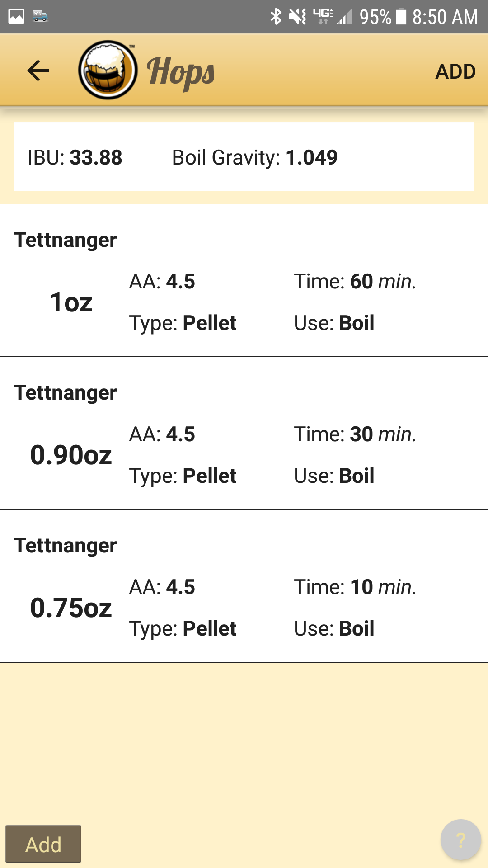Viewport: 488px width, 868px height.
Task: Tap the Bluetooth status icon
Action: [x=276, y=17]
